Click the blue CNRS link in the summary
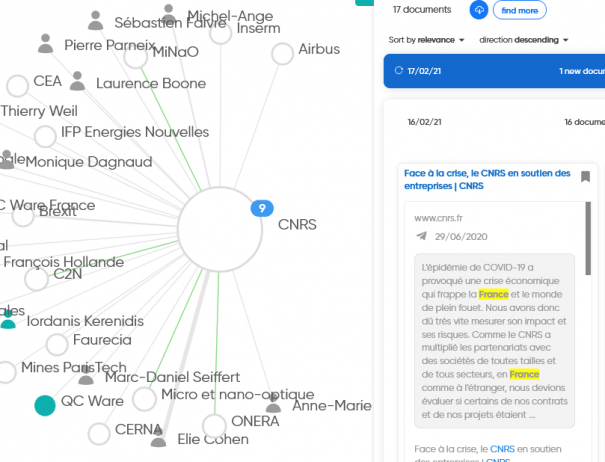This screenshot has width=605, height=462. pyautogui.click(x=502, y=449)
